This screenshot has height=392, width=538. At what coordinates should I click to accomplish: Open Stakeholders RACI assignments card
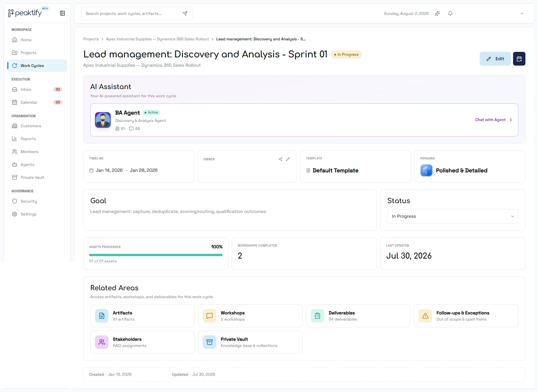(142, 342)
